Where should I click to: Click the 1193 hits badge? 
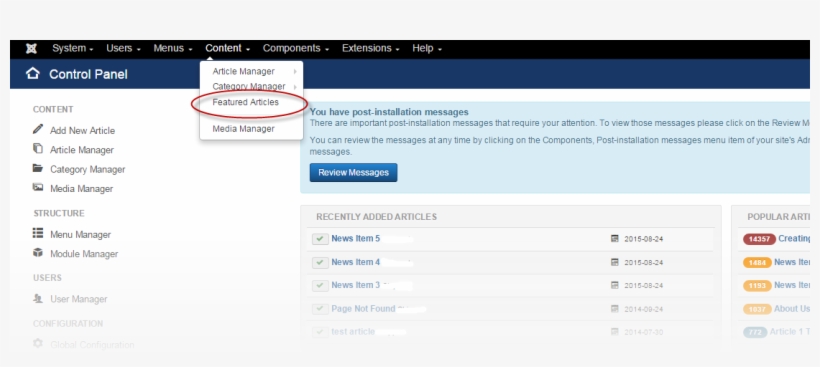(x=757, y=285)
